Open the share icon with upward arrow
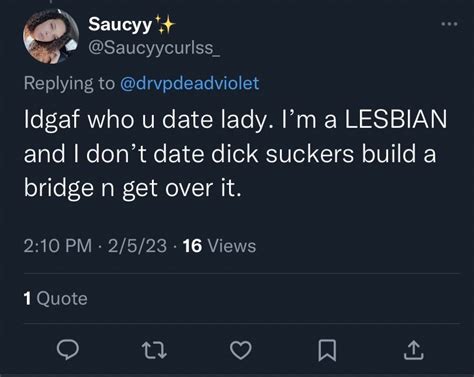This screenshot has width=474, height=377. (413, 350)
